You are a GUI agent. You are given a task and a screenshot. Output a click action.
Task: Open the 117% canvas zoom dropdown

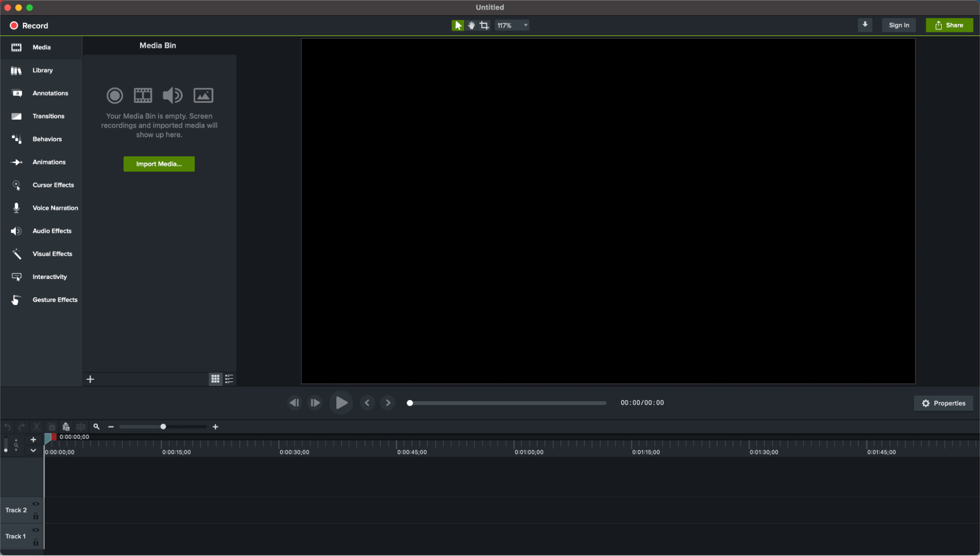click(x=512, y=25)
